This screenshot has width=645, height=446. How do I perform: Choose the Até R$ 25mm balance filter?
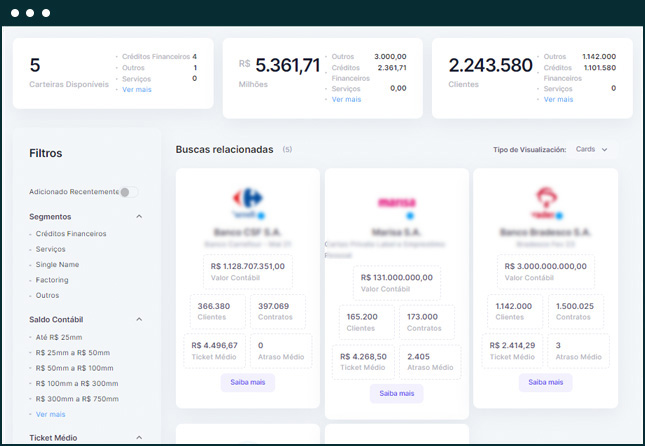59,337
